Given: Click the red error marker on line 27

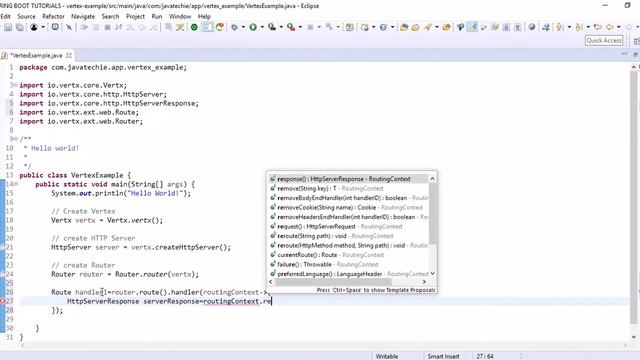Looking at the screenshot, I should (2, 301).
